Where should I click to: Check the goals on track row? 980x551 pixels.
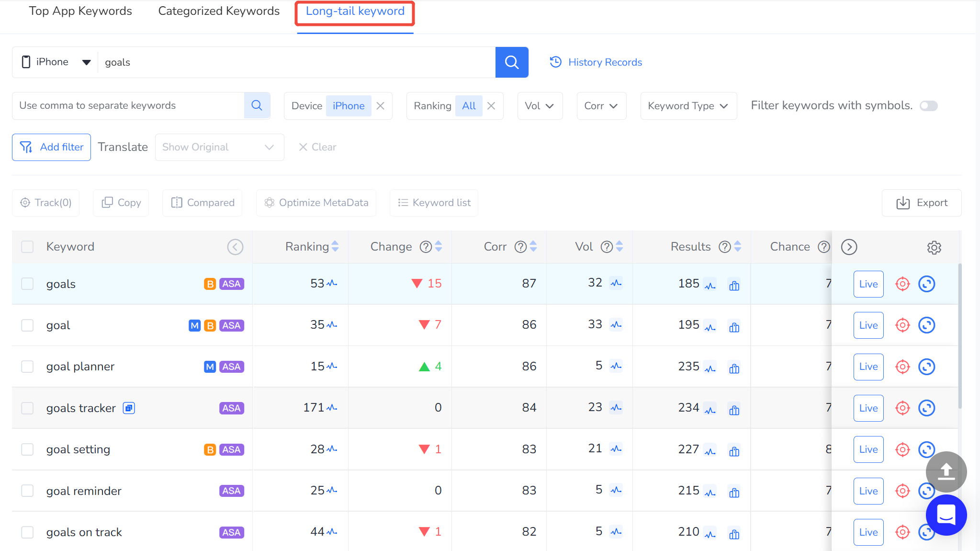[x=27, y=532]
